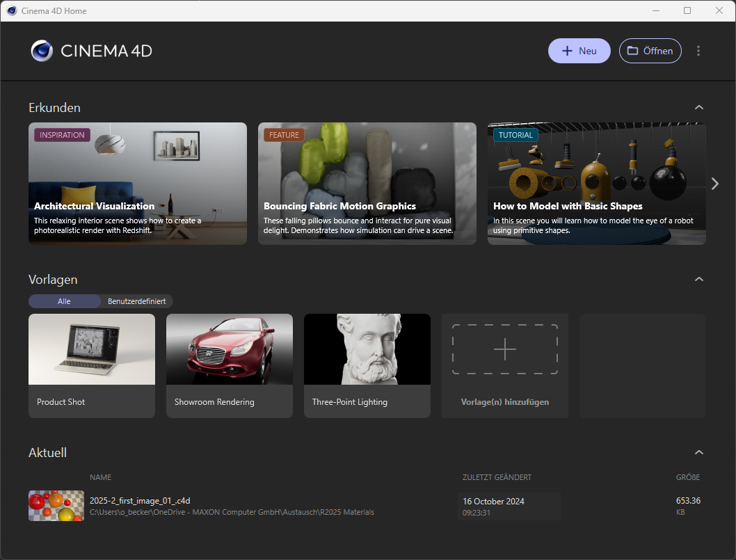The height and width of the screenshot is (560, 736).
Task: Create a new project with Neu
Action: click(x=579, y=51)
